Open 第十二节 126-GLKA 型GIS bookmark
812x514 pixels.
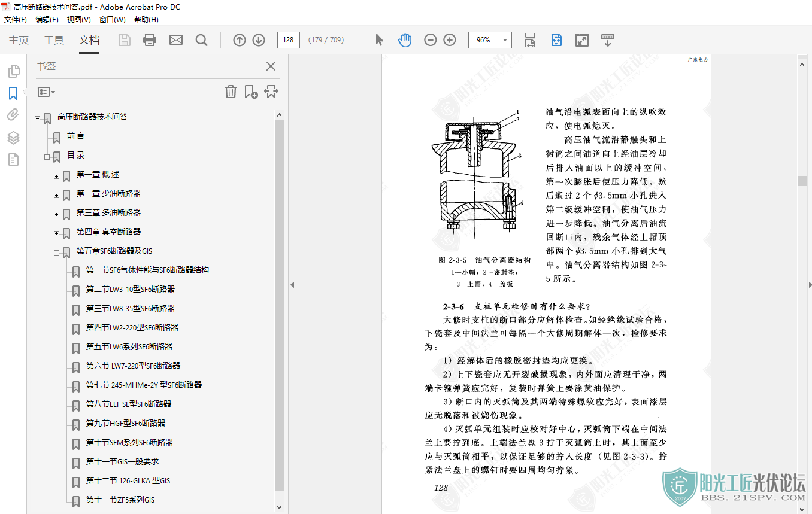[x=128, y=480]
